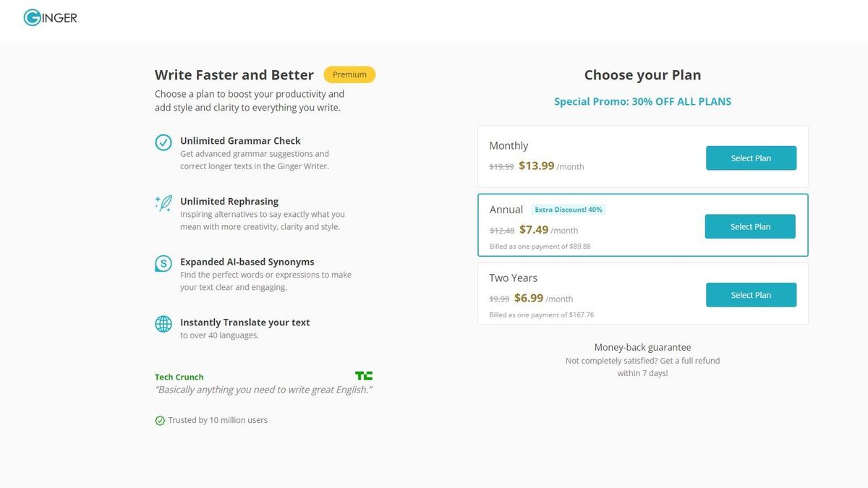The height and width of the screenshot is (488, 868).
Task: Open the Tech Crunch link
Action: (x=179, y=377)
